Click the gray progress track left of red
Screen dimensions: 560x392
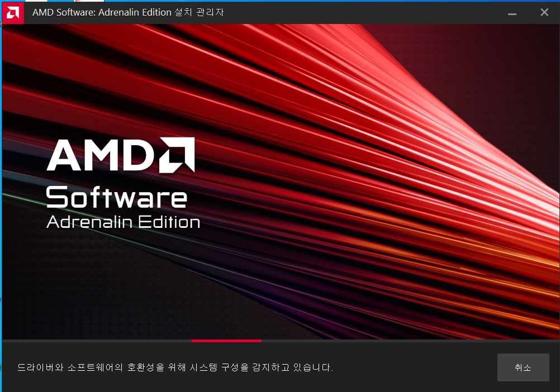pos(95,341)
